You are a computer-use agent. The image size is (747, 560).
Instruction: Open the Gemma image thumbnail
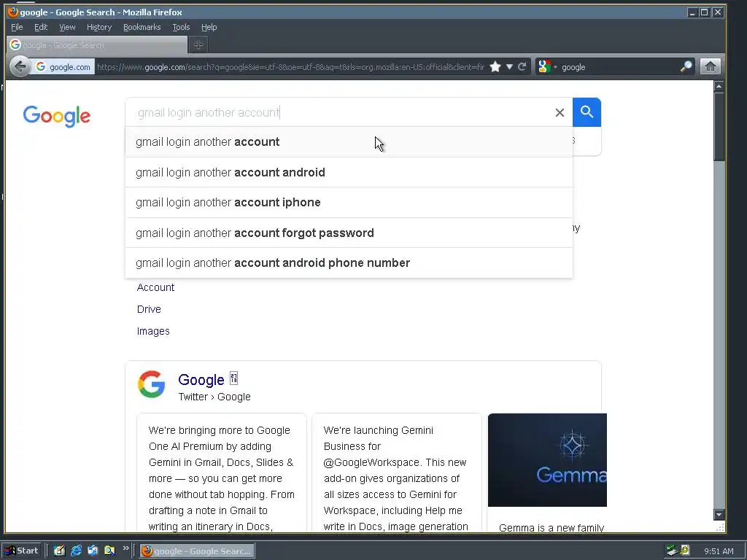pyautogui.click(x=547, y=460)
